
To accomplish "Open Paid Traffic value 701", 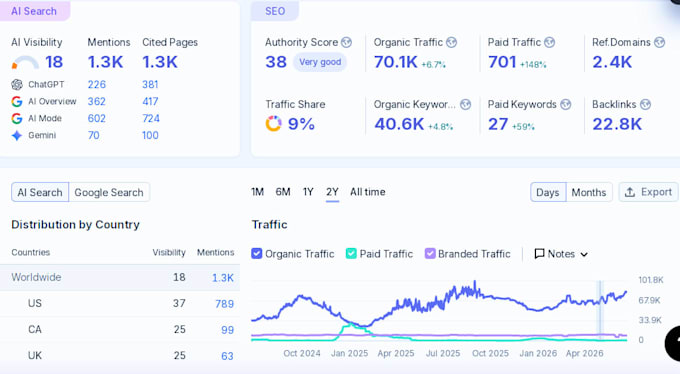I will pos(502,62).
